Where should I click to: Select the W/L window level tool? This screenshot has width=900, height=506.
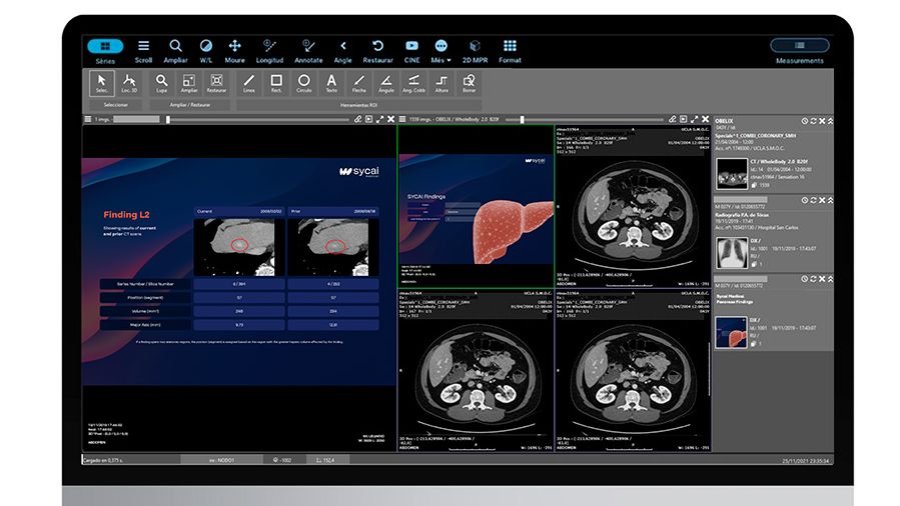[x=205, y=50]
